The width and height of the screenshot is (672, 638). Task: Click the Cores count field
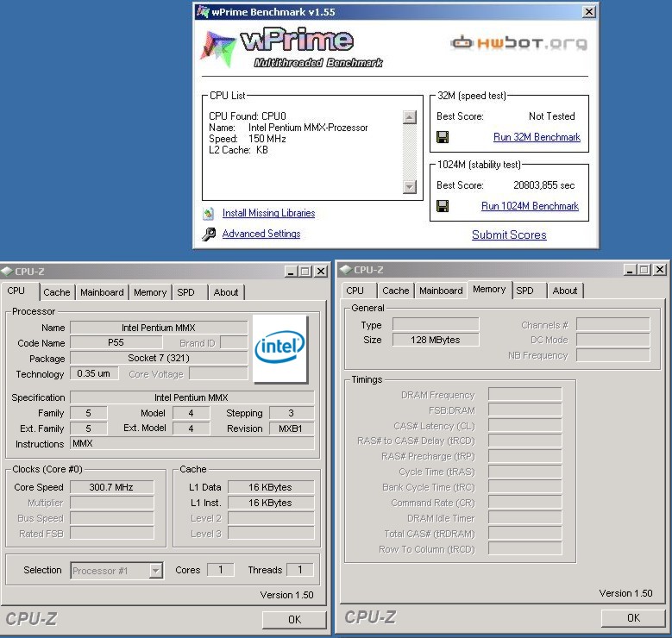[x=220, y=570]
